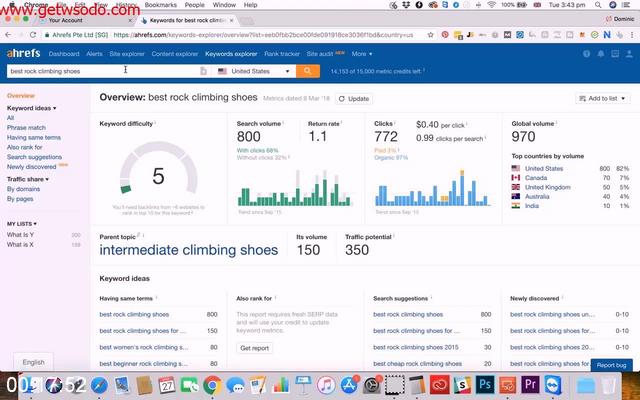Collapse the Keyword ideas sidebar section
This screenshot has height=400, width=640.
click(31, 108)
